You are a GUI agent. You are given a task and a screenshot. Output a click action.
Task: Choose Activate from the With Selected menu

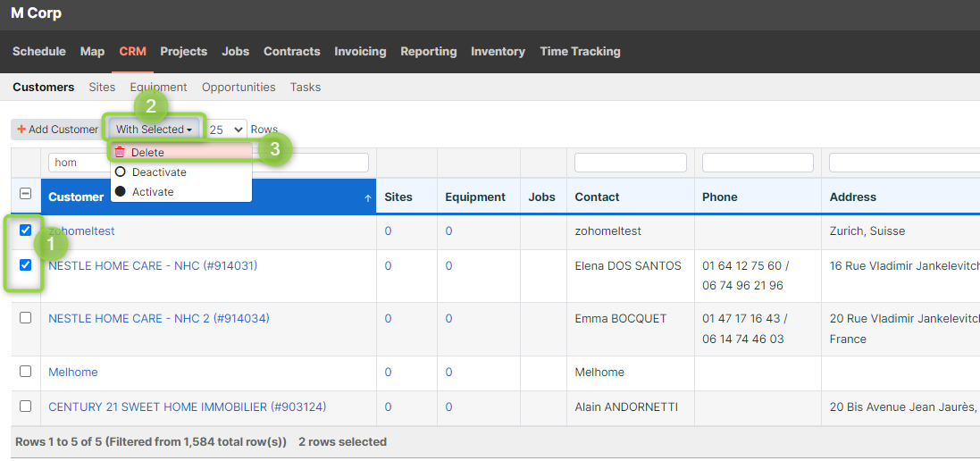click(x=181, y=192)
